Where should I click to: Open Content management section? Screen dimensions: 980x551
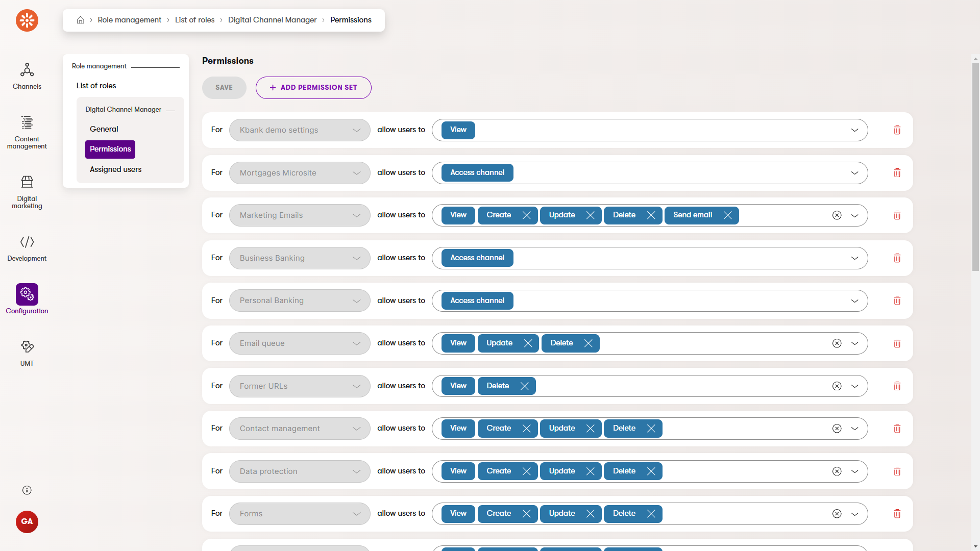point(27,132)
